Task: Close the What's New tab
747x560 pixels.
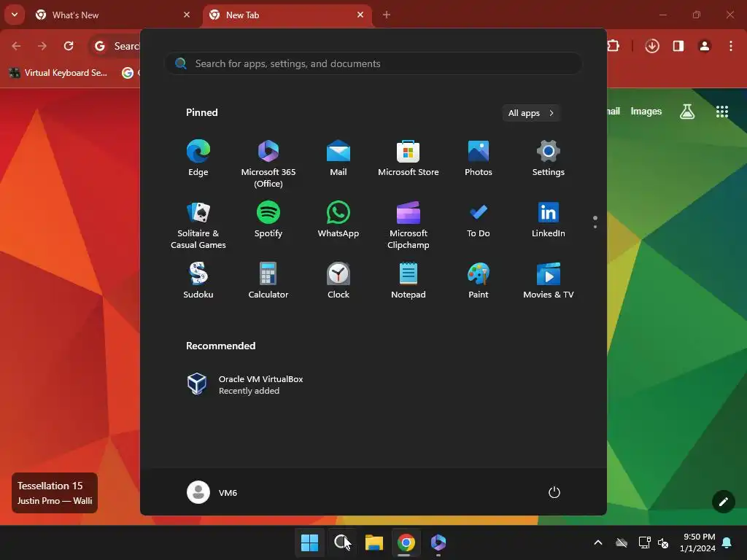Action: (x=187, y=15)
